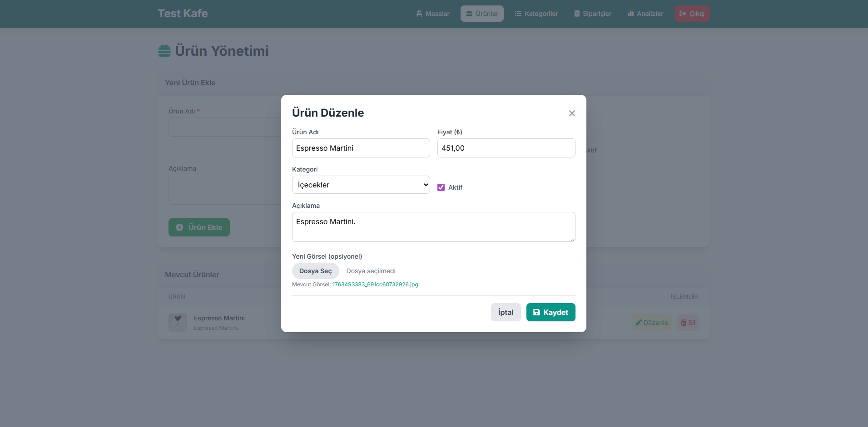Screen dimensions: 868x427
Task: Toggle the Aktif checkbox
Action: coord(441,187)
